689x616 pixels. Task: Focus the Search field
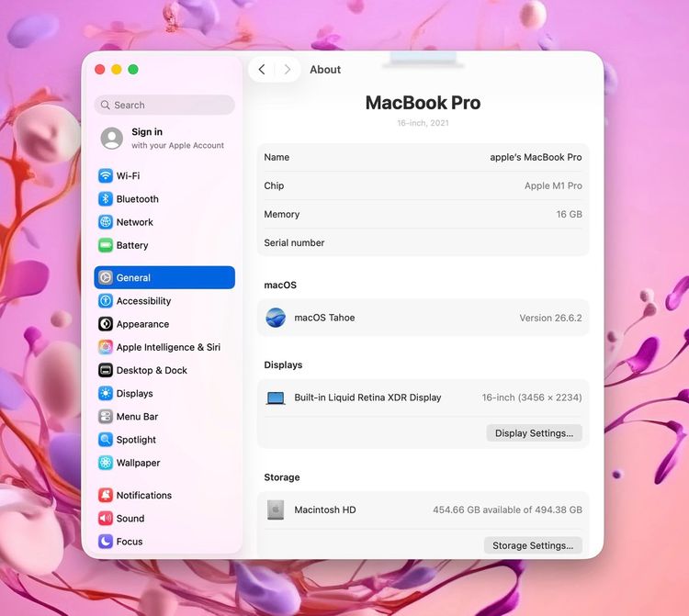click(164, 105)
